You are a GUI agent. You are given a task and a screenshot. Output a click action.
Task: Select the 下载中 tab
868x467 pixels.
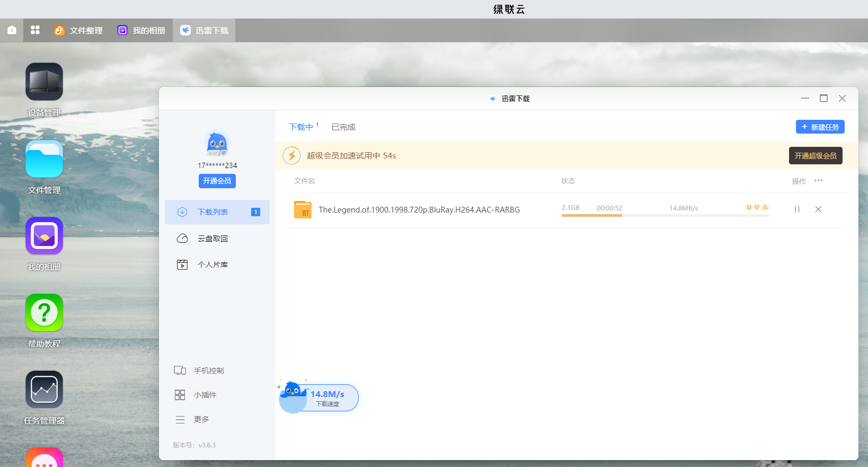click(x=301, y=127)
